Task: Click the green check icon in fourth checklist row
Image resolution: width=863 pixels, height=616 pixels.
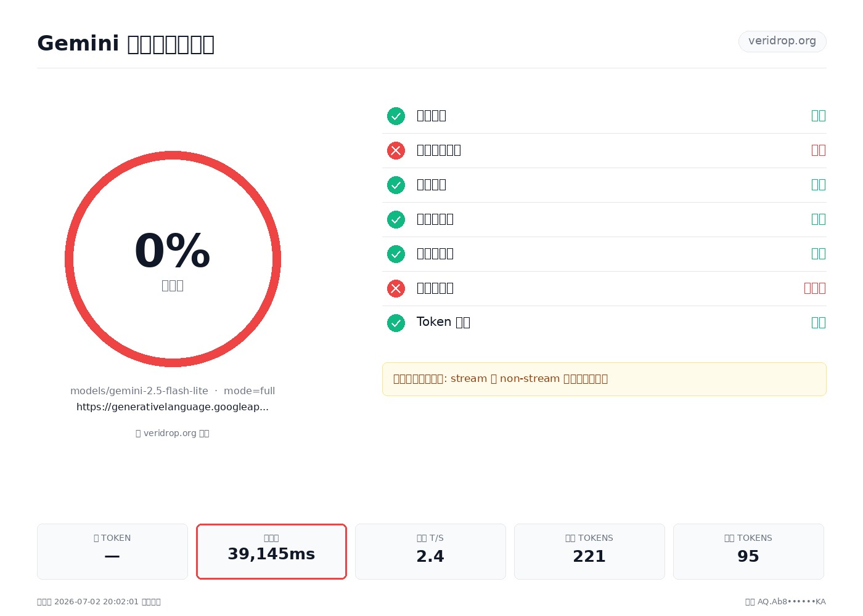Action: pos(396,219)
